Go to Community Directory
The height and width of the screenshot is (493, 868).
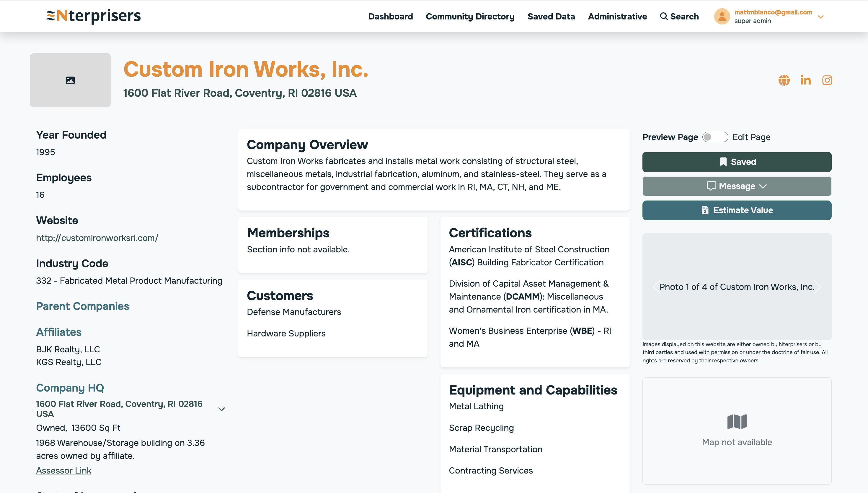pyautogui.click(x=470, y=17)
